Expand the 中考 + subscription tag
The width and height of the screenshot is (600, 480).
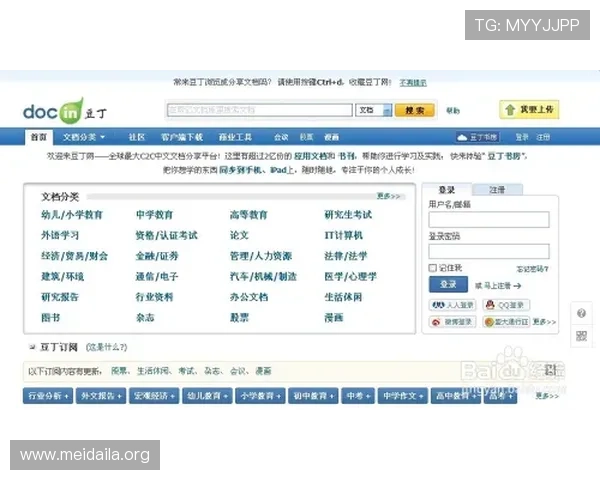pyautogui.click(x=358, y=396)
